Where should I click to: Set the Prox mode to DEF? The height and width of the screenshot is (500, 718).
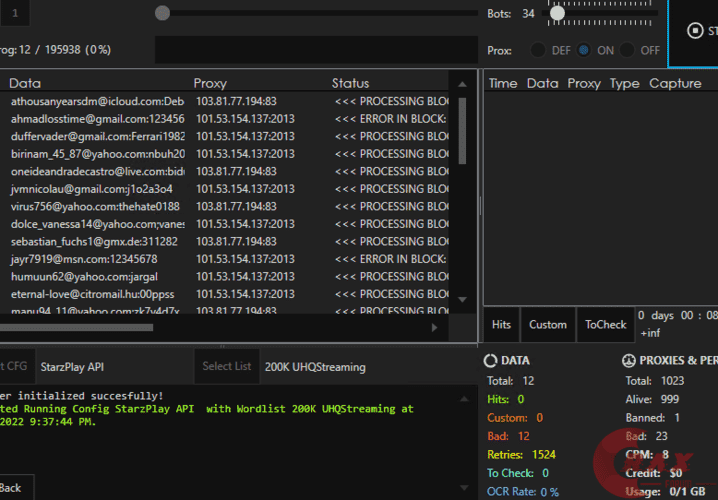pos(538,50)
